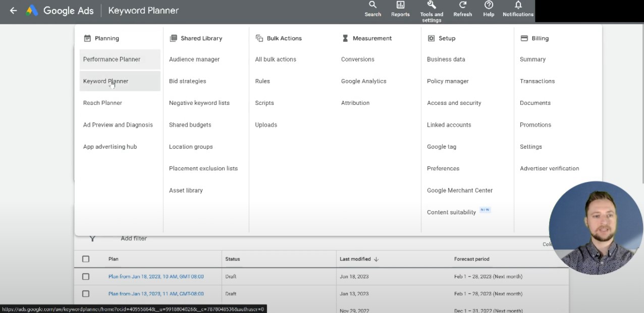The image size is (644, 313).
Task: Open App advertising hub
Action: pos(110,147)
